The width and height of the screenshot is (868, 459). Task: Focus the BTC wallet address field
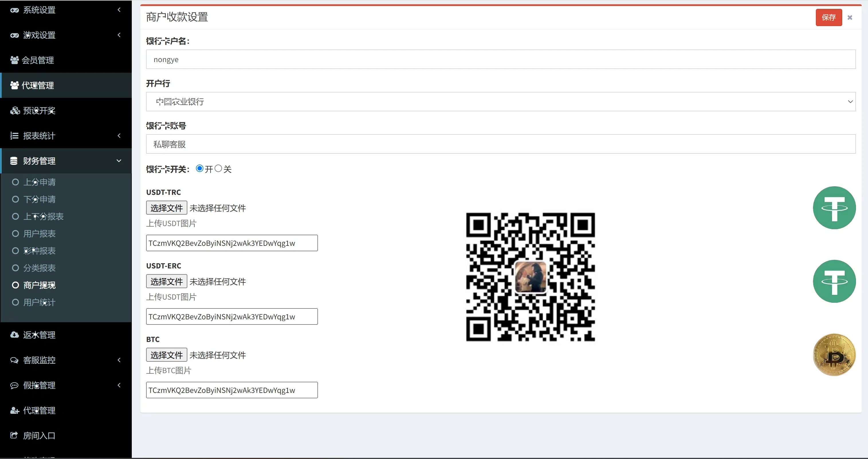(232, 390)
